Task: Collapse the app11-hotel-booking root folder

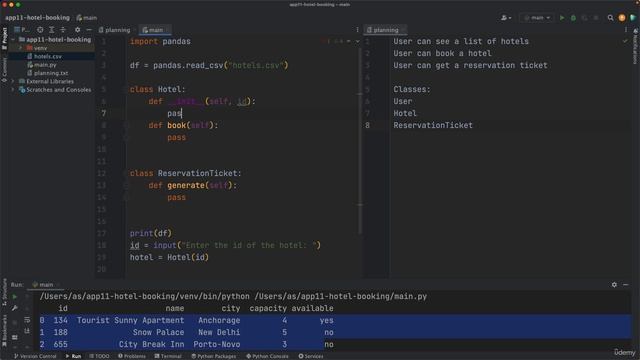Action: coord(13,40)
